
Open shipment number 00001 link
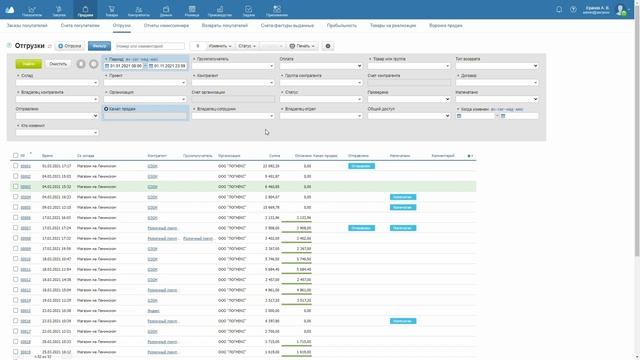(25, 166)
